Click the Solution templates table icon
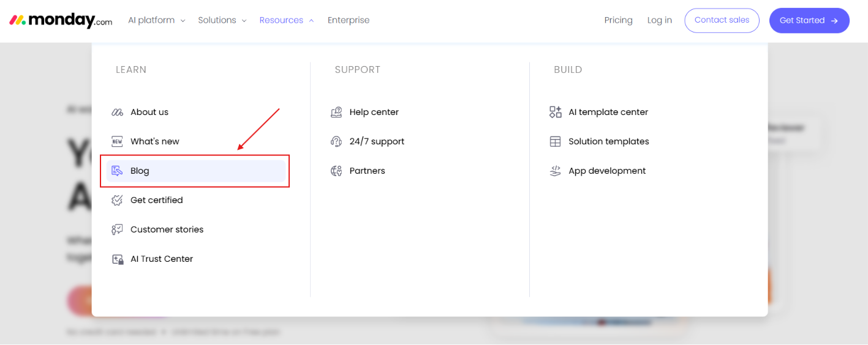Image resolution: width=868 pixels, height=345 pixels. click(556, 141)
